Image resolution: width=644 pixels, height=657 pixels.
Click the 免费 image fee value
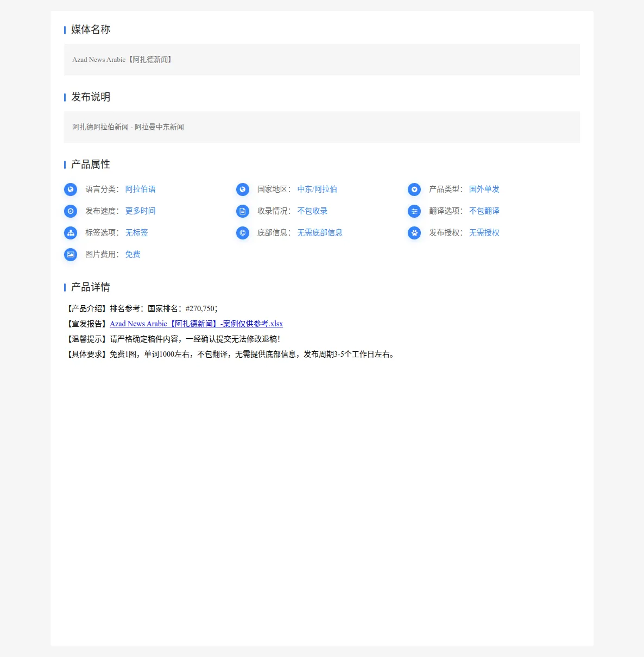133,255
